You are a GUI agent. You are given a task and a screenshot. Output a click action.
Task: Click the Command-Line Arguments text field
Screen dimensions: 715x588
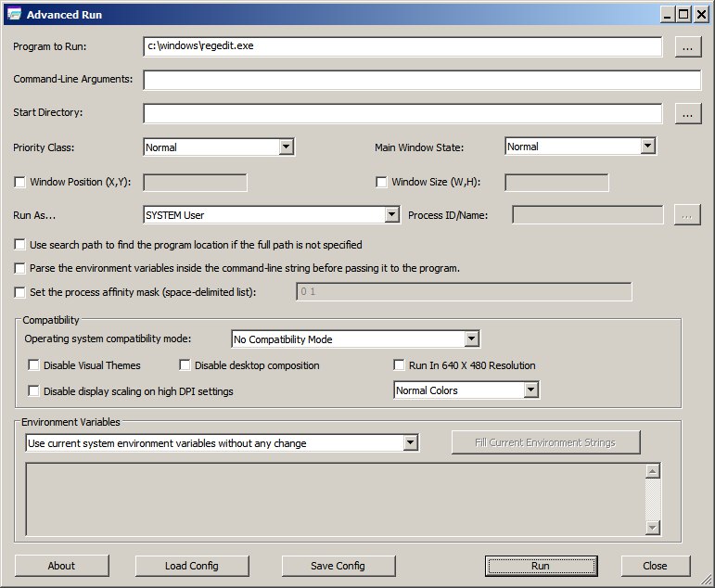coord(422,80)
